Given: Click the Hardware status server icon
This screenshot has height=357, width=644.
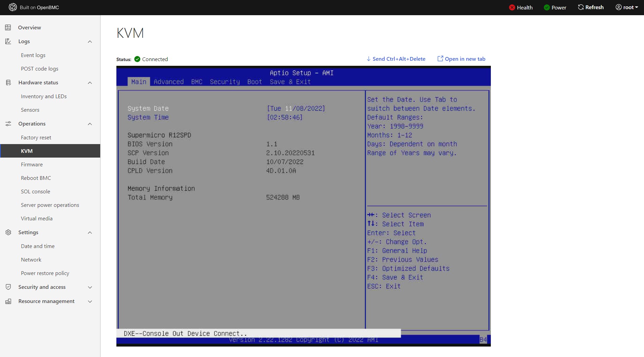Looking at the screenshot, I should [x=8, y=82].
